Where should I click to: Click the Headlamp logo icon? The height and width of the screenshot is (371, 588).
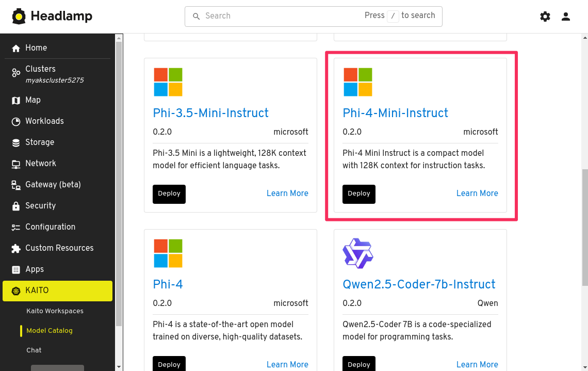(19, 17)
